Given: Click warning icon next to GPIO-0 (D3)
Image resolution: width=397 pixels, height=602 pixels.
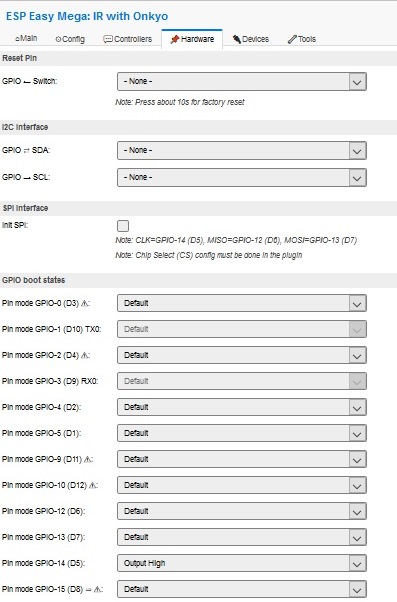Looking at the screenshot, I should click(84, 303).
